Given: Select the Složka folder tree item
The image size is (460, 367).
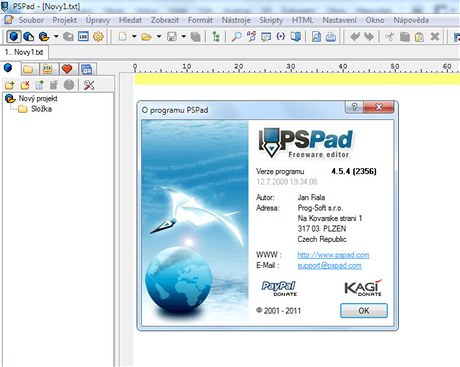Looking at the screenshot, I should pyautogui.click(x=41, y=109).
